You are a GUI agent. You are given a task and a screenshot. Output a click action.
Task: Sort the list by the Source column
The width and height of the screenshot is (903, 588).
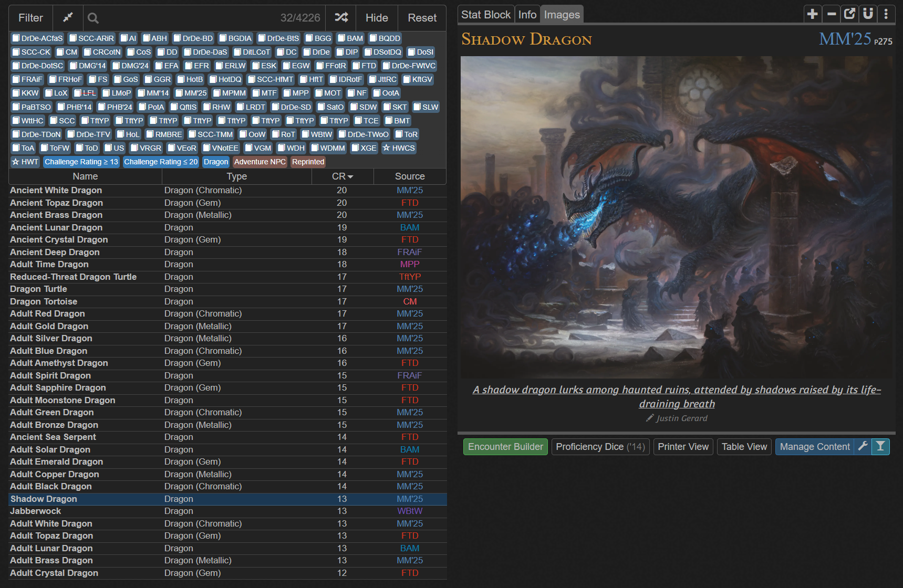[410, 176]
